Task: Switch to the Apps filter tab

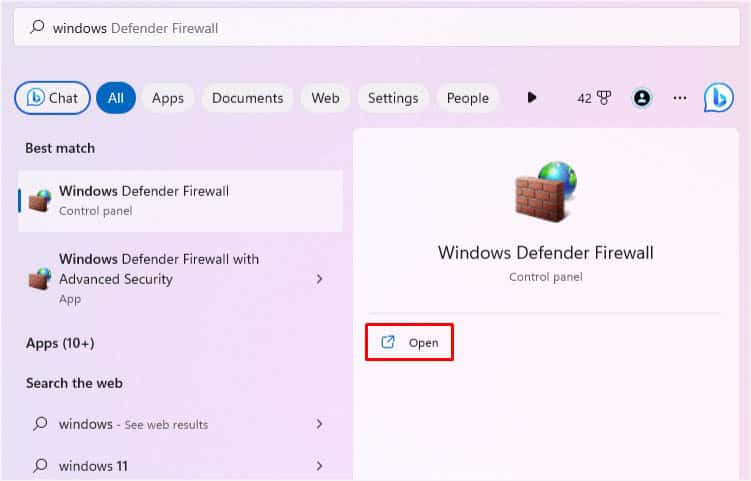Action: [168, 98]
